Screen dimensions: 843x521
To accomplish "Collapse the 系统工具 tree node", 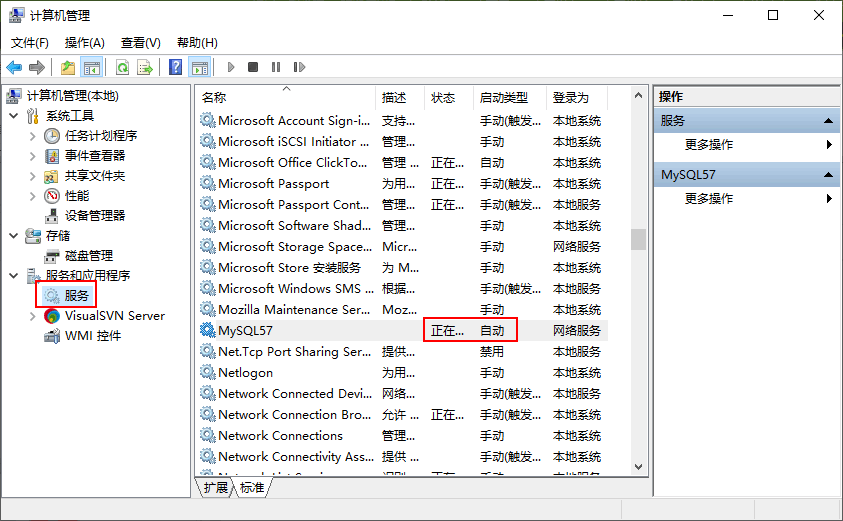I will 14,116.
